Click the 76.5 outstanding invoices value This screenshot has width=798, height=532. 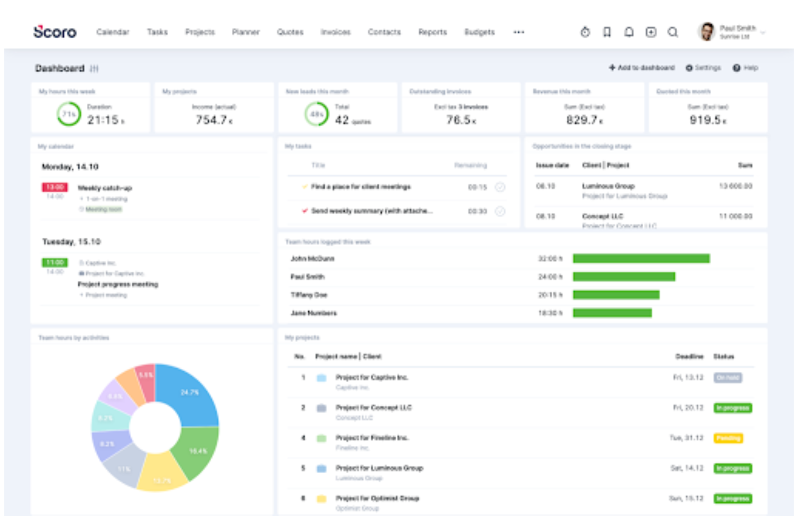pyautogui.click(x=461, y=120)
